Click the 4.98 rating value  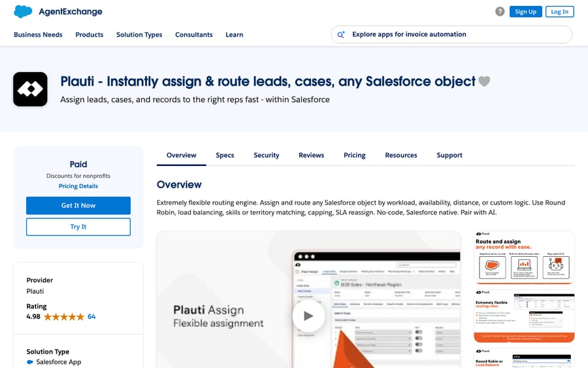(x=33, y=316)
